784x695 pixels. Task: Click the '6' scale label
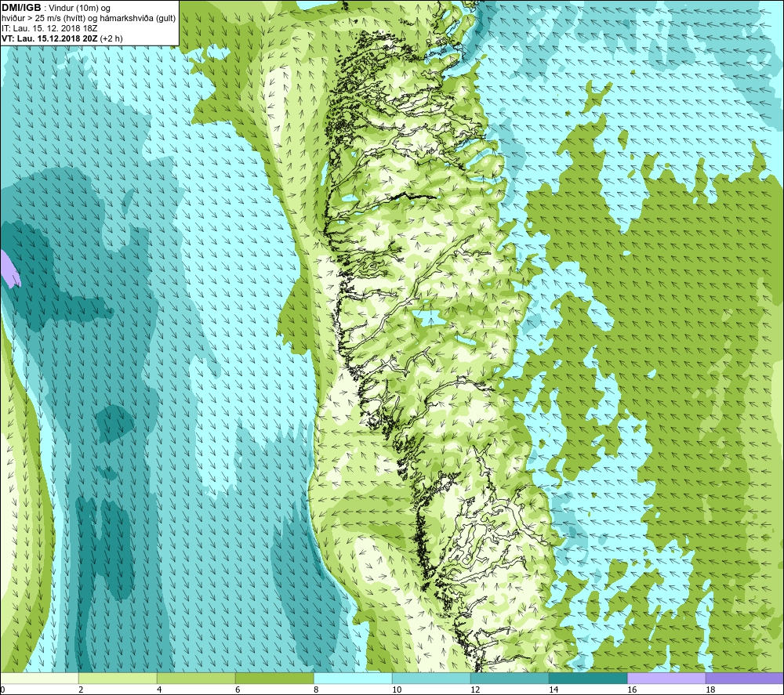tap(238, 690)
